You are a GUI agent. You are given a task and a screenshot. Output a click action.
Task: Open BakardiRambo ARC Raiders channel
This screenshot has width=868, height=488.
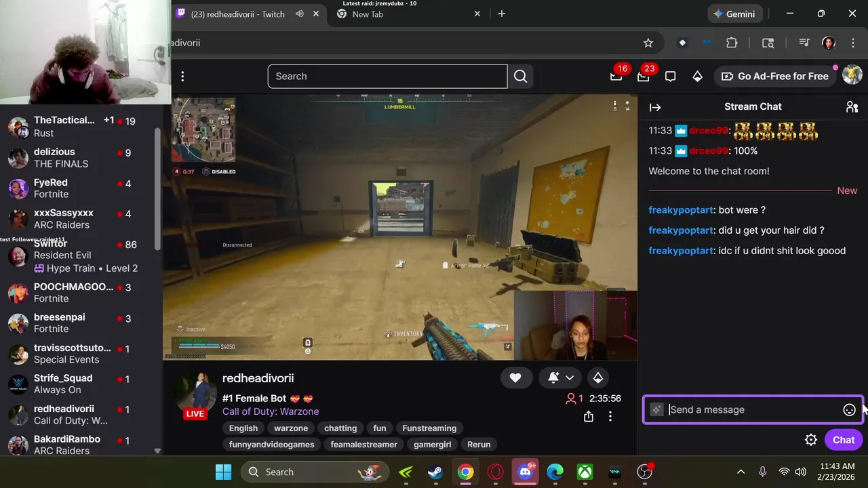80,445
